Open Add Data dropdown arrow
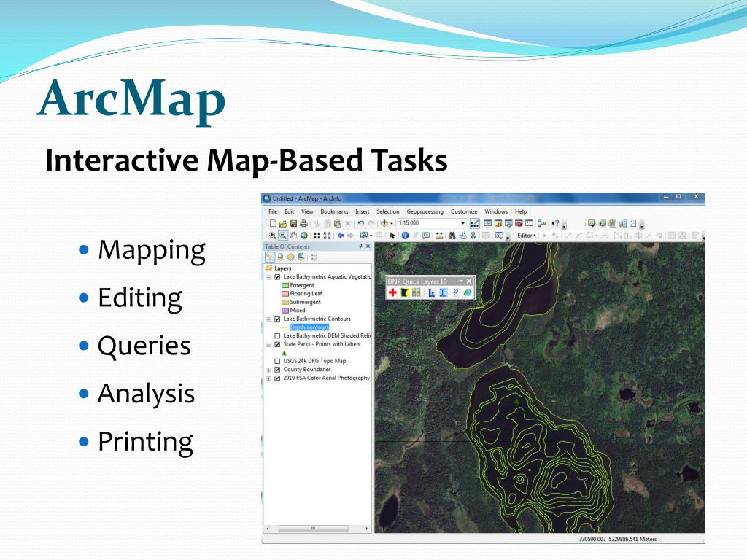 pos(392,223)
